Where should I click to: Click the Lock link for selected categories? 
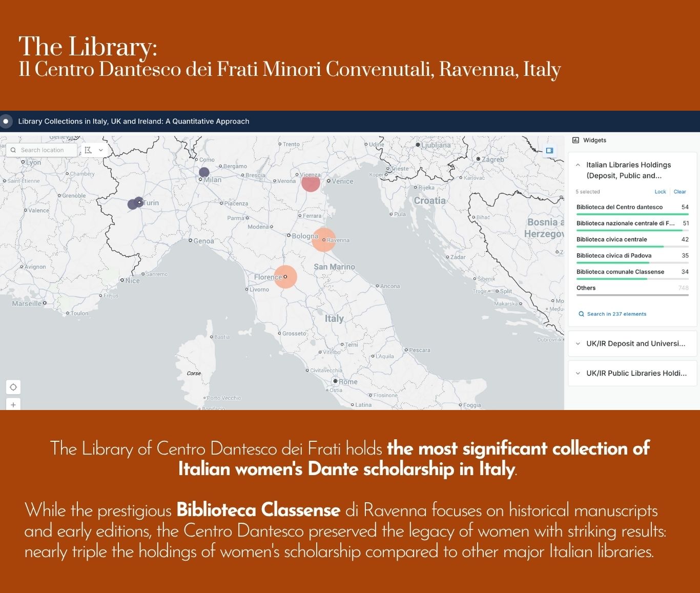pos(660,192)
